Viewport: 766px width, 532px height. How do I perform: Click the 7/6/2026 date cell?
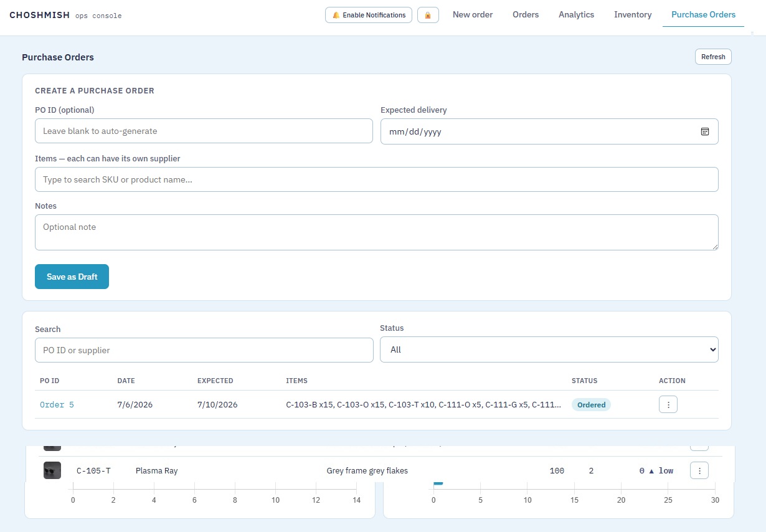(x=135, y=405)
